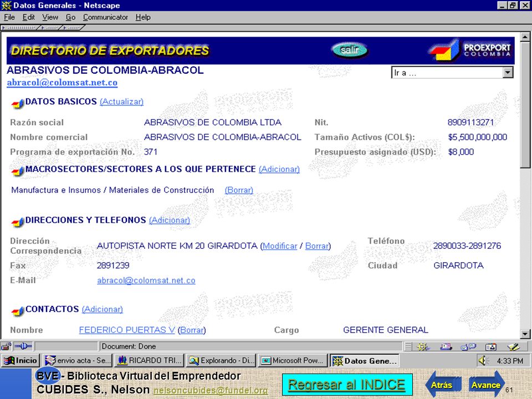532x399 pixels.
Task: Click 'Regresar al INDICE' button
Action: [x=347, y=385]
